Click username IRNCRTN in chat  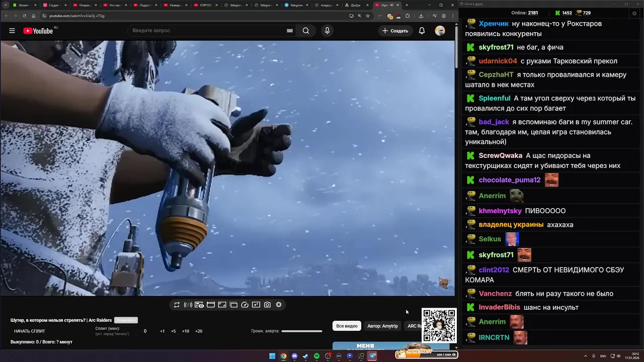[494, 337]
